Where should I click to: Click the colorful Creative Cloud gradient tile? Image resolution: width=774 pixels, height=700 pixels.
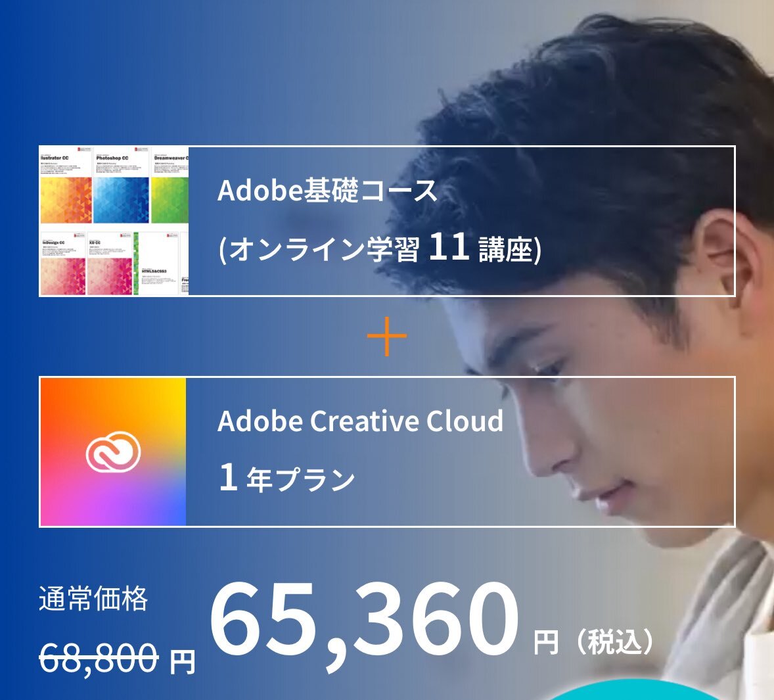tap(113, 452)
